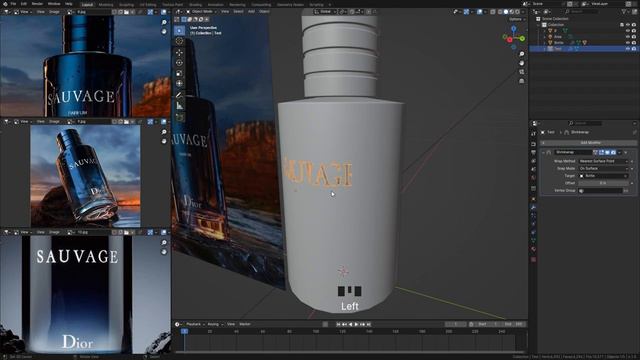Select the Cursor tool in viewport toolbar
Image resolution: width=640 pixels, height=360 pixels.
pyautogui.click(x=179, y=41)
